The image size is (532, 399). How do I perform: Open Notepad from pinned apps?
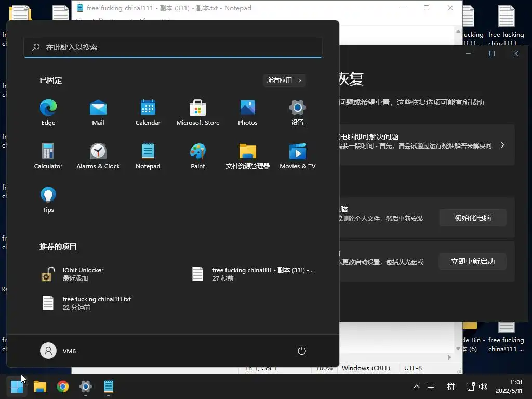click(148, 156)
